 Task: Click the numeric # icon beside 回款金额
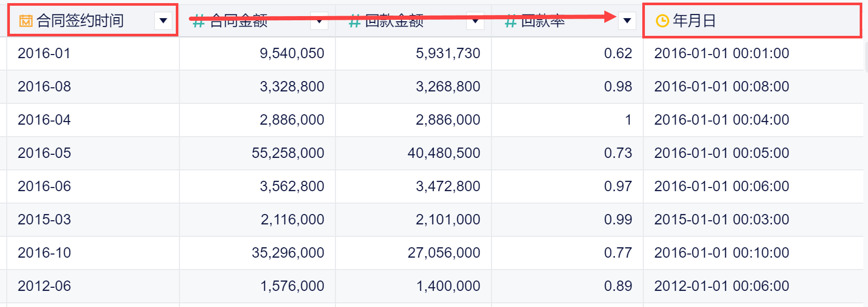tap(354, 22)
